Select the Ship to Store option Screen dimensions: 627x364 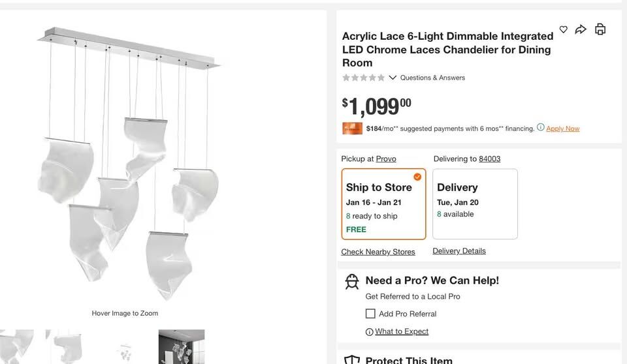pos(383,204)
